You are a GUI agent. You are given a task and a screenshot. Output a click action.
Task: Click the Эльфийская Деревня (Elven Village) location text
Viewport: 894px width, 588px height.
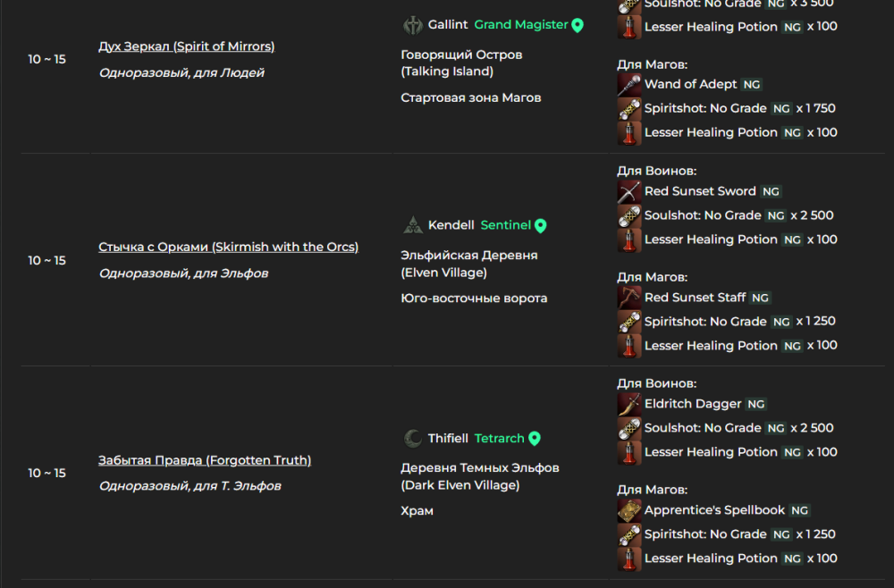[468, 264]
